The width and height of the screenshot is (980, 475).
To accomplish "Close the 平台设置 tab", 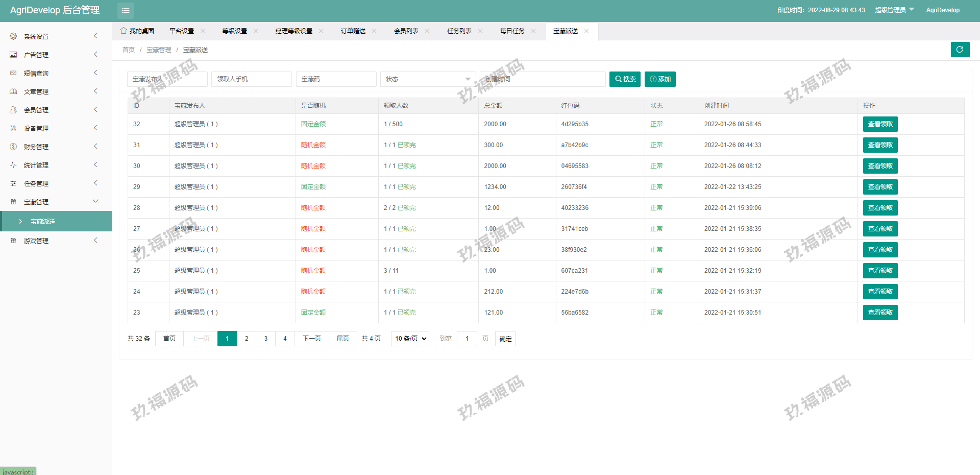I will [203, 31].
